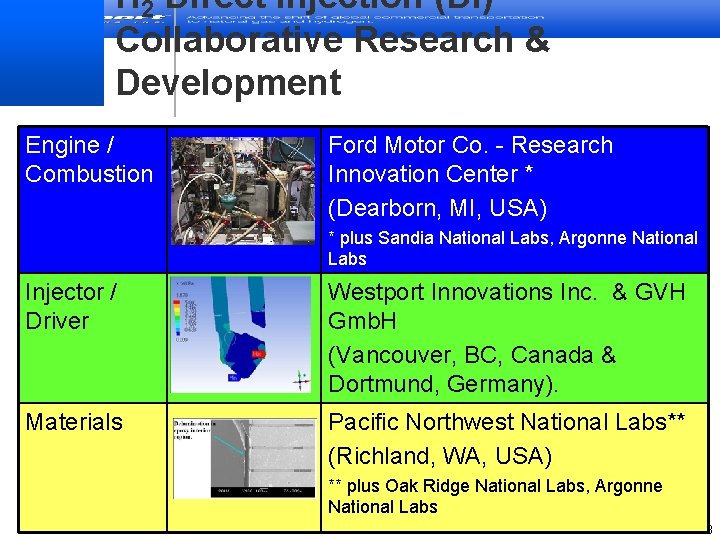The width and height of the screenshot is (720, 540).
Task: Click the engine test rig photo thumbnail
Action: [243, 191]
